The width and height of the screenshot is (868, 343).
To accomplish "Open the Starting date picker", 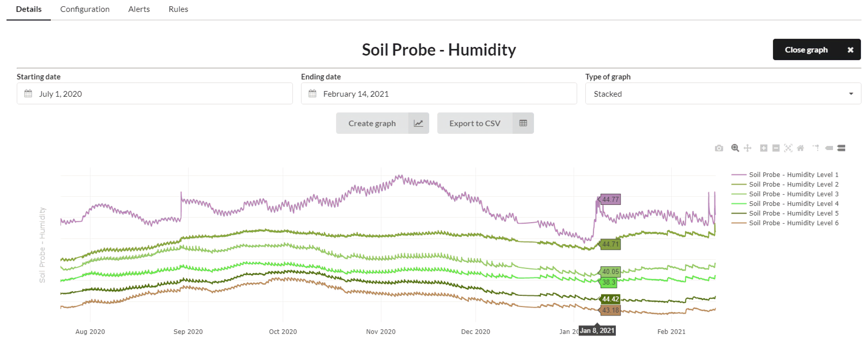I will coord(154,94).
